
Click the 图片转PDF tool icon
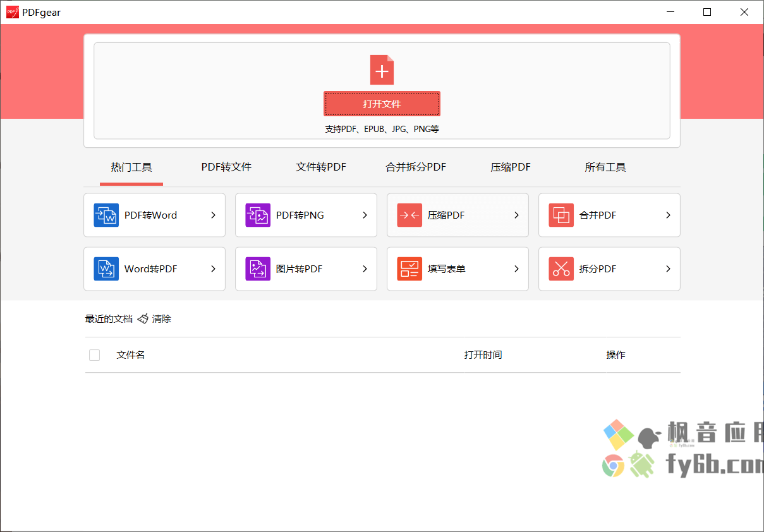click(258, 269)
